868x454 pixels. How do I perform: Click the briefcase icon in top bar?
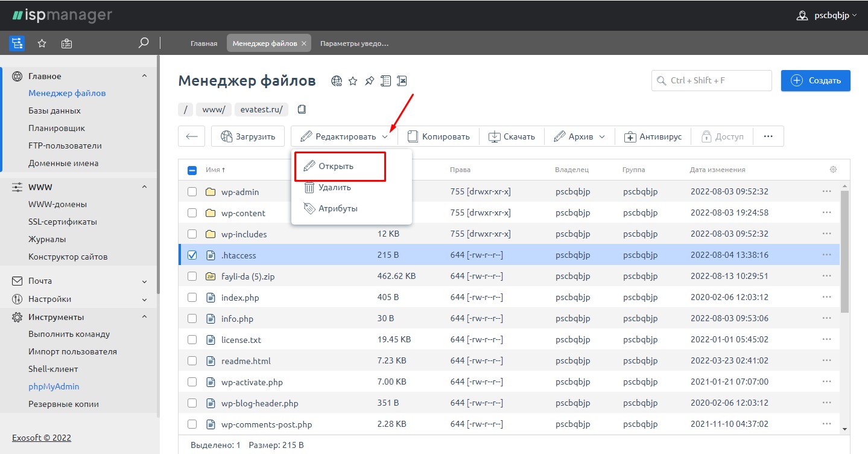67,43
